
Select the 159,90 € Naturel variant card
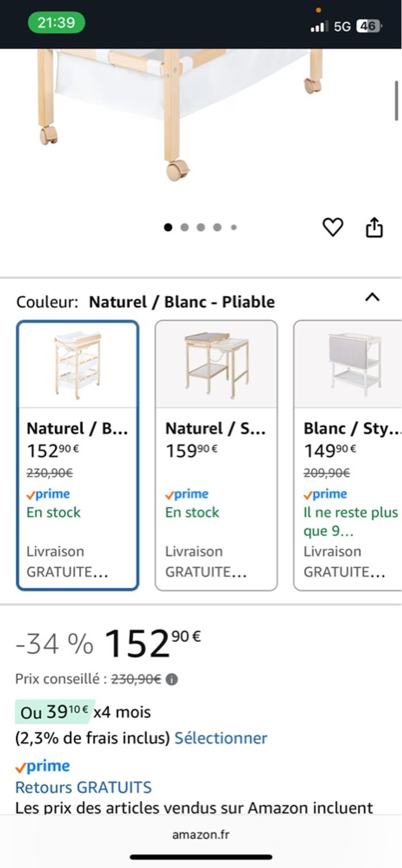pos(216,455)
